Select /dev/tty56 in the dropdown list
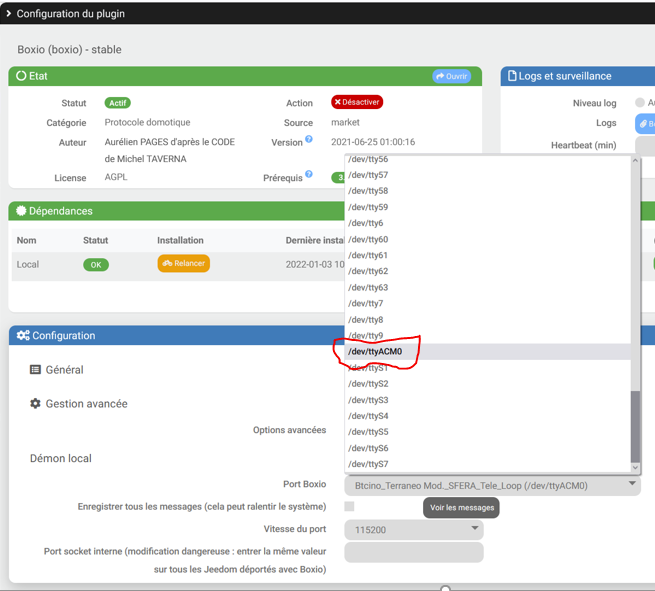 coord(487,159)
